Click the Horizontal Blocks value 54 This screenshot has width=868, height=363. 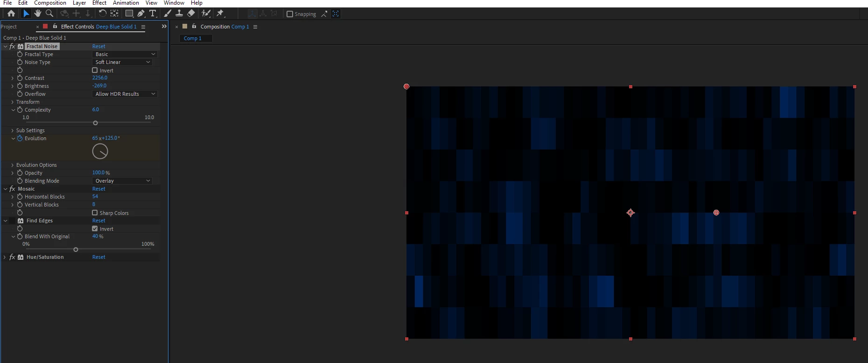point(95,197)
